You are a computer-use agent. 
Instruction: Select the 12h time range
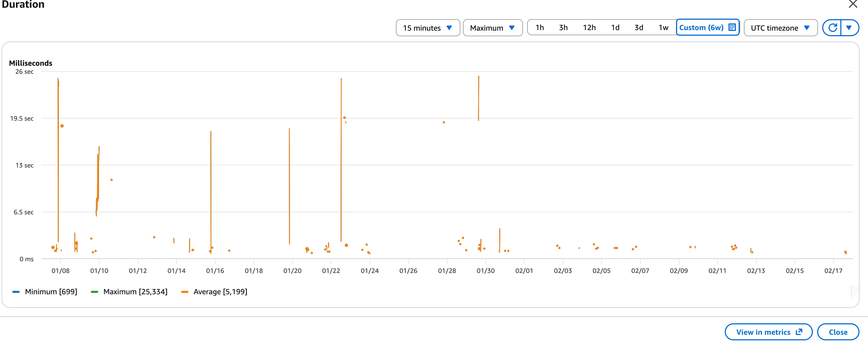pos(589,28)
